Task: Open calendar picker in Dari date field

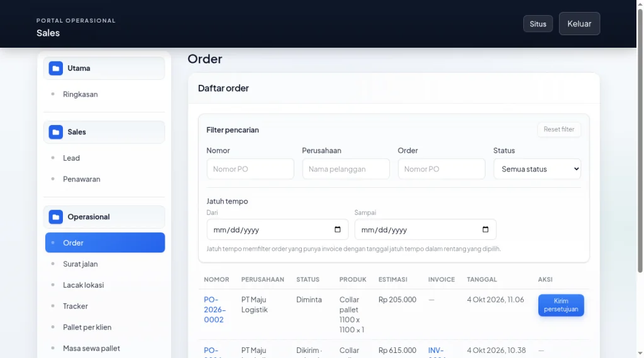Action: coord(338,230)
